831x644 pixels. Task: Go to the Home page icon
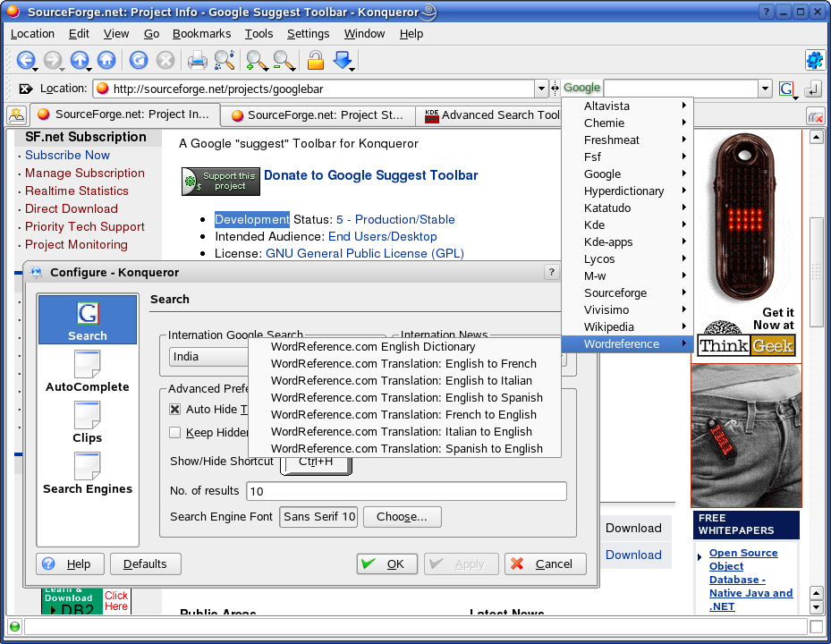pyautogui.click(x=106, y=60)
